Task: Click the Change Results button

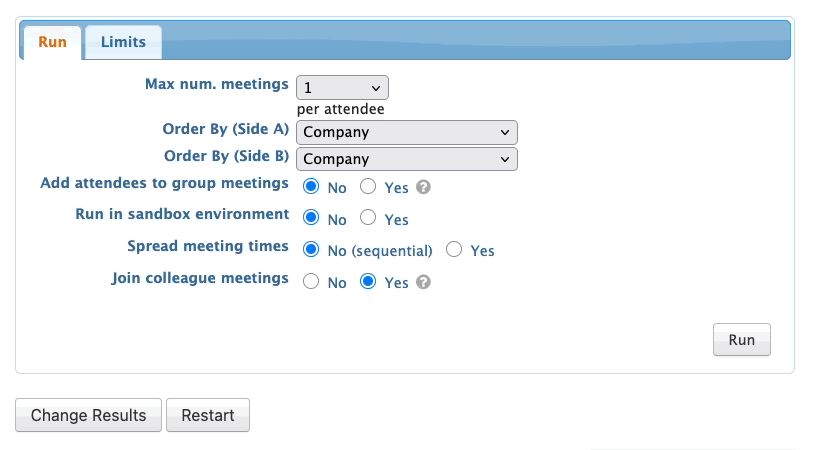Action: tap(88, 415)
